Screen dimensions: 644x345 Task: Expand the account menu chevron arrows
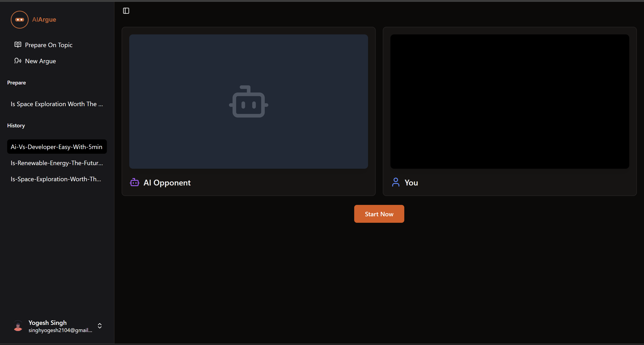[100, 326]
